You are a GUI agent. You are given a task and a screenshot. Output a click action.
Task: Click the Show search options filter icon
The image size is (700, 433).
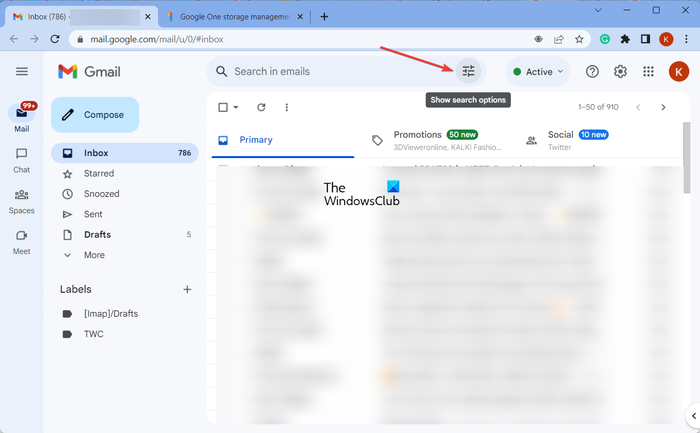tap(468, 71)
